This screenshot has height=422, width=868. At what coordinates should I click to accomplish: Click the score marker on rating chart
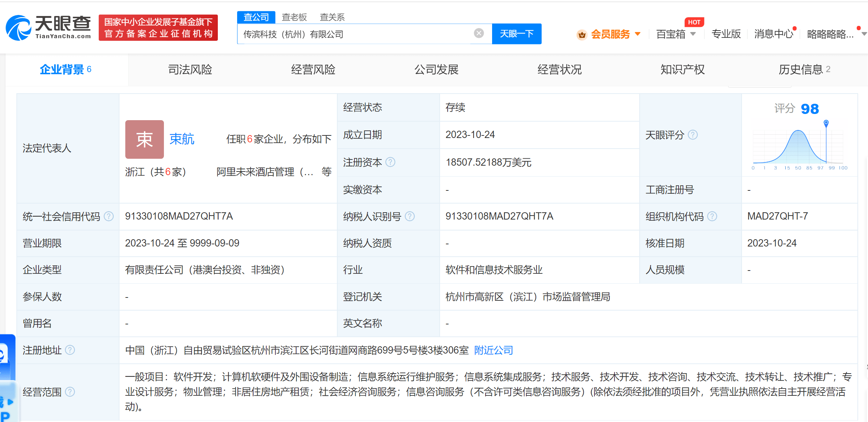click(x=826, y=123)
